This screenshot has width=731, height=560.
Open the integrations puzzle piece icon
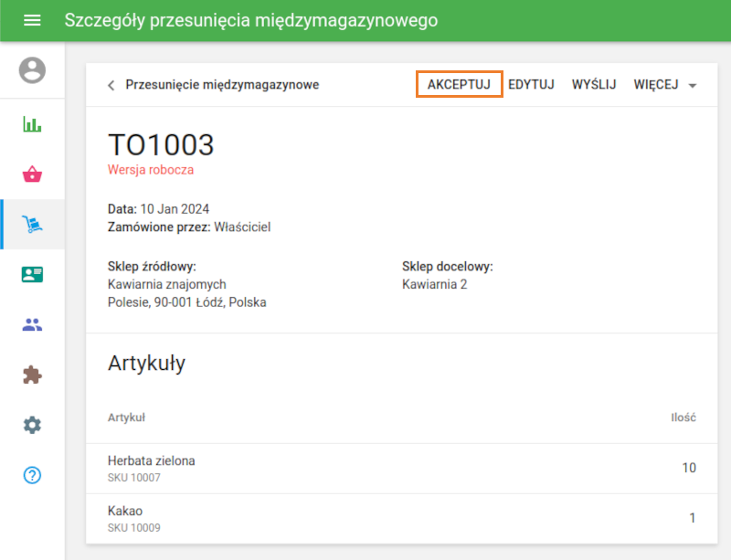pos(32,375)
